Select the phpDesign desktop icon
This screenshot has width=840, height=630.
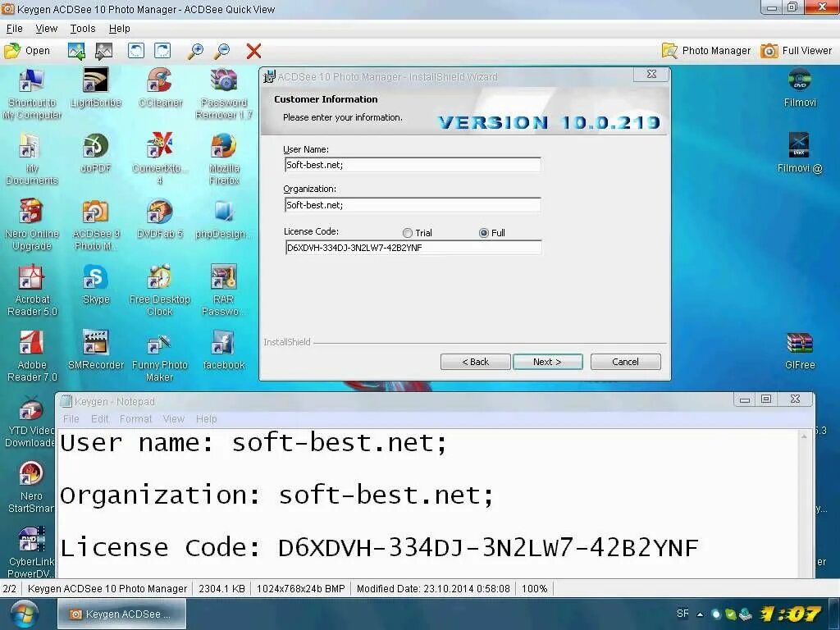[223, 218]
